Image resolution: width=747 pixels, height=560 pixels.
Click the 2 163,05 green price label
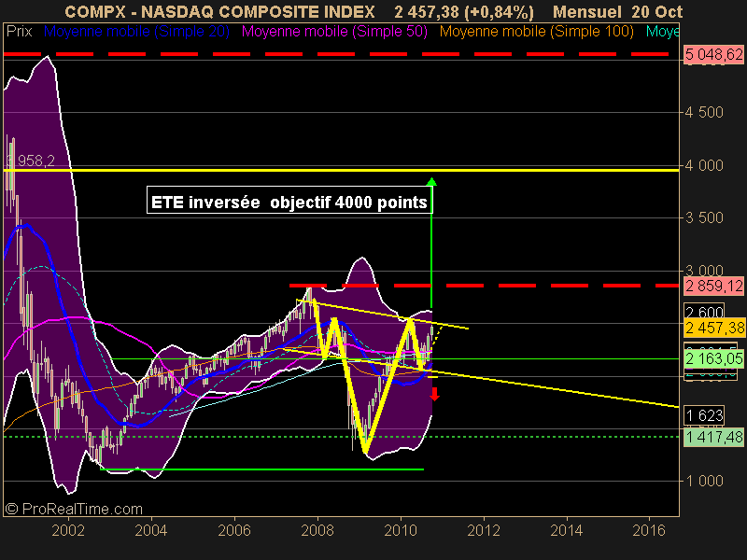click(713, 358)
